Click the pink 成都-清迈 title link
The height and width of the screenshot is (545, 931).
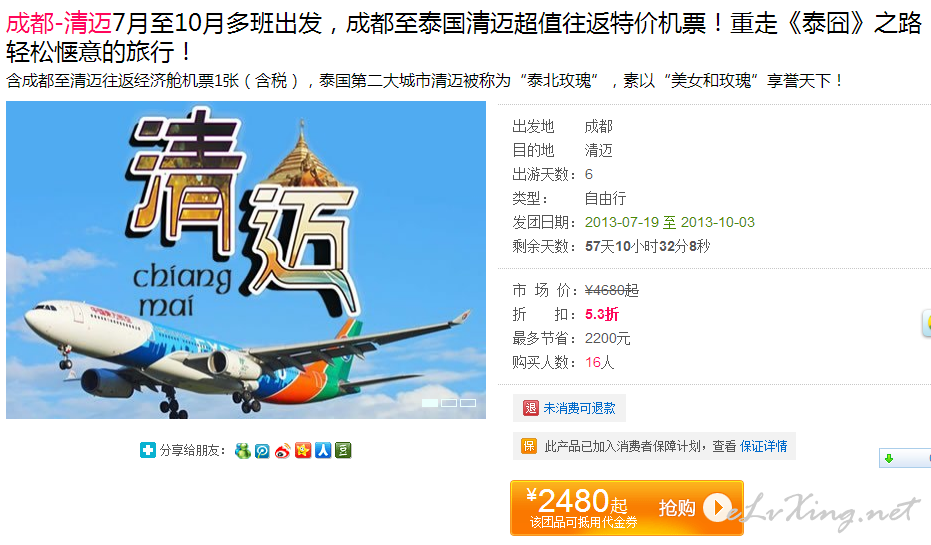pyautogui.click(x=59, y=24)
